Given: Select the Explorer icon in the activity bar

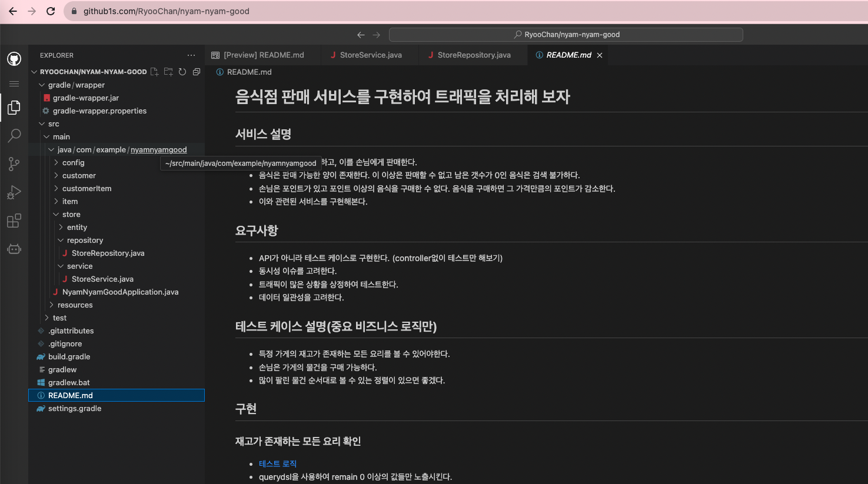Looking at the screenshot, I should click(14, 108).
